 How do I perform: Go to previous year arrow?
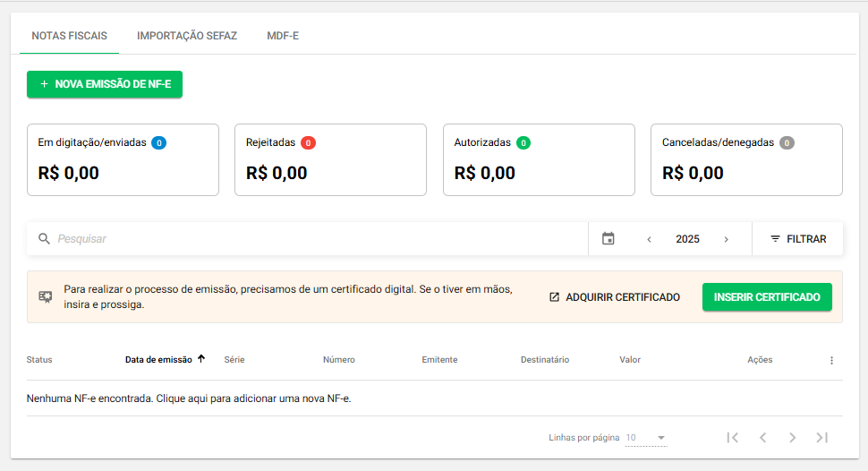(649, 239)
